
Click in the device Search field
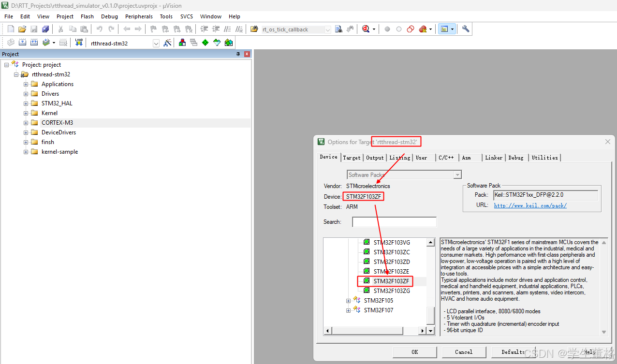394,222
